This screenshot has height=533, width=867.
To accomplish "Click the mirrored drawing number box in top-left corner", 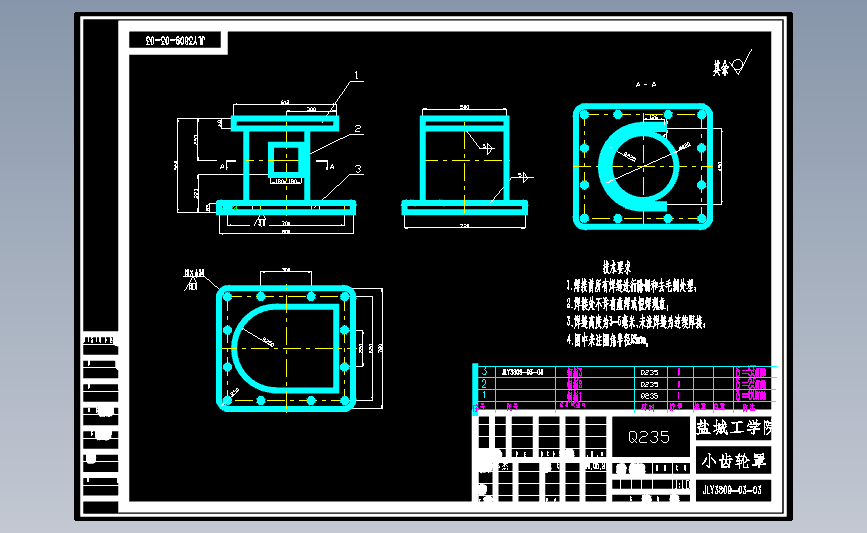I will [175, 40].
